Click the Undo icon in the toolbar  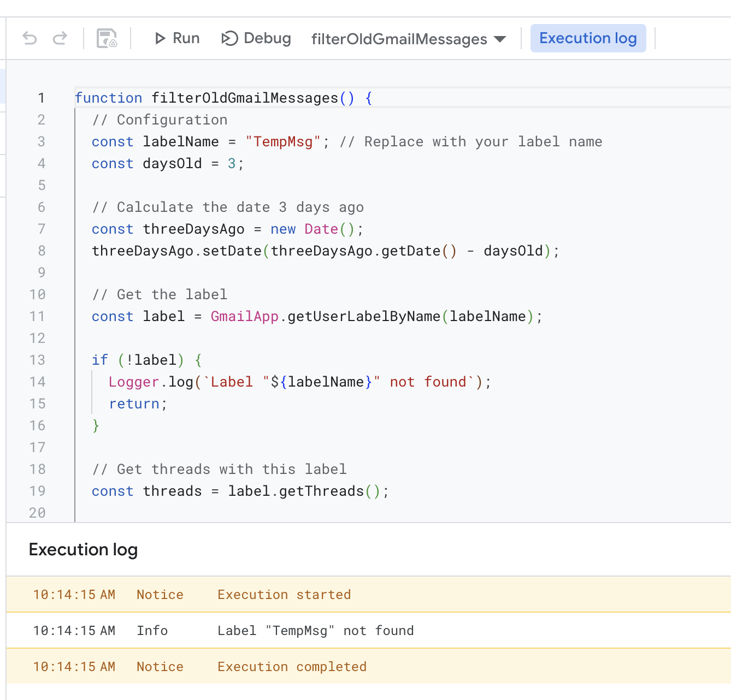tap(29, 38)
